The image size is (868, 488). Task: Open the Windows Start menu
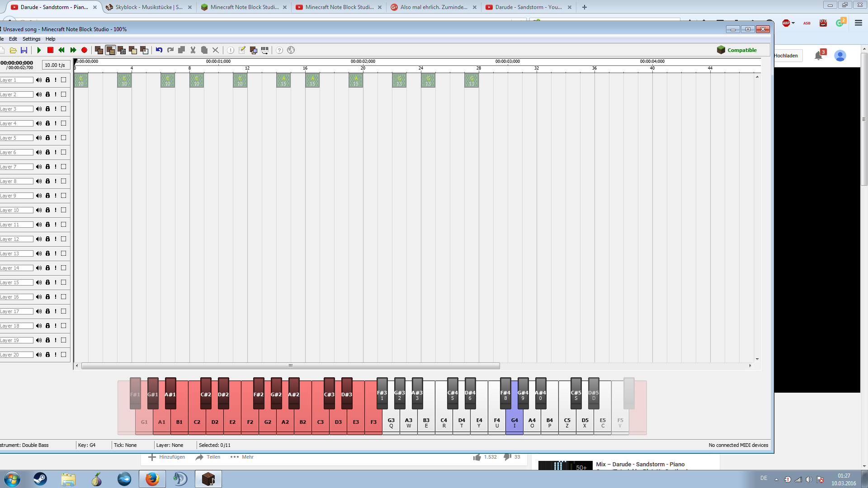[x=12, y=479]
